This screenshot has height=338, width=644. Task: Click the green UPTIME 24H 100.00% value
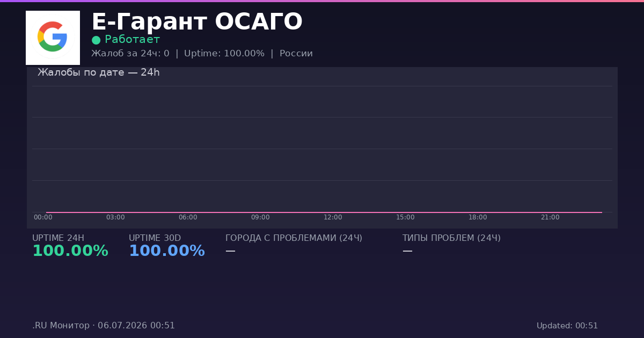click(70, 251)
